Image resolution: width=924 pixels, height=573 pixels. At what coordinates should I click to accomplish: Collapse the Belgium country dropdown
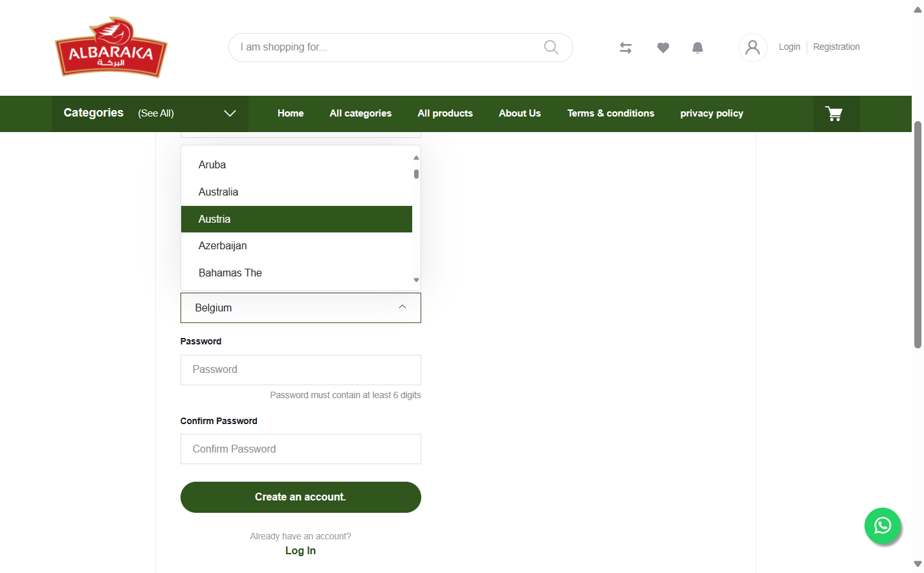pyautogui.click(x=301, y=308)
